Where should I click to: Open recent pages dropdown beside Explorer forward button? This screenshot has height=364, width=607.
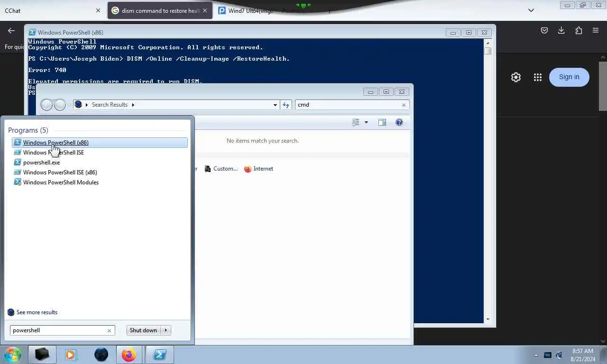(69, 105)
